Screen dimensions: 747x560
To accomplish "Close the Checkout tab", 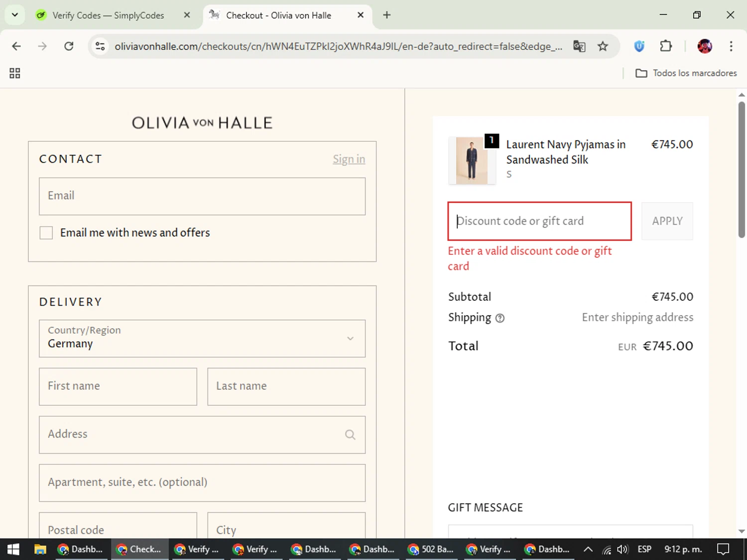I will (361, 15).
